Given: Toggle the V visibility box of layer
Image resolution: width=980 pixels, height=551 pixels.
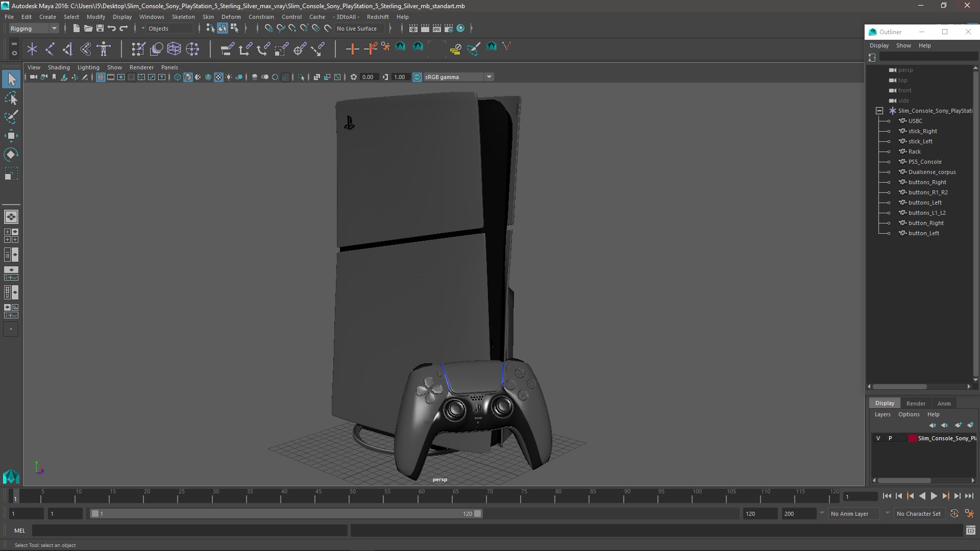Looking at the screenshot, I should tap(878, 438).
